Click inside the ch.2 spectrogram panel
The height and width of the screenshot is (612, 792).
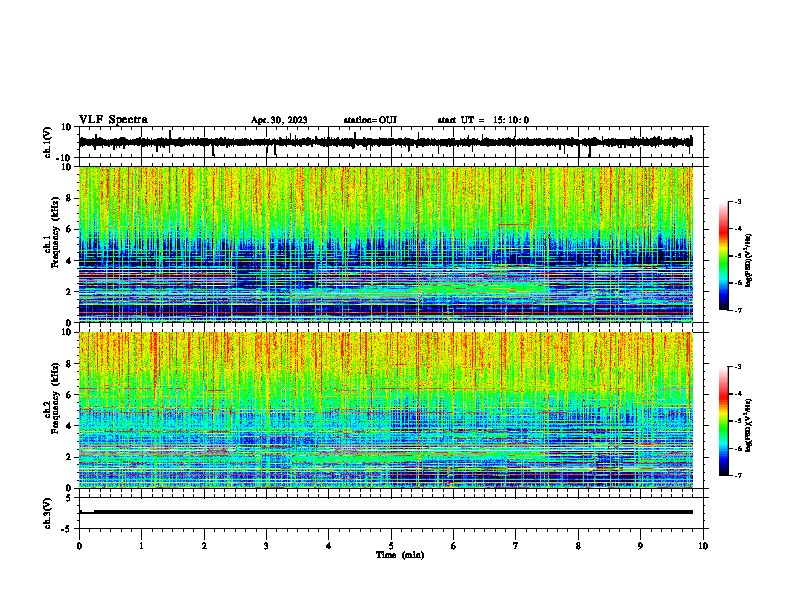[386, 410]
